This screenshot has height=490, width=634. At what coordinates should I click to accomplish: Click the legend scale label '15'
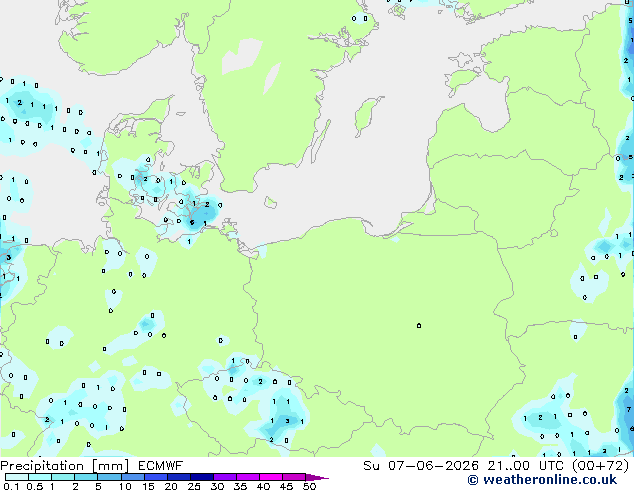(148, 486)
